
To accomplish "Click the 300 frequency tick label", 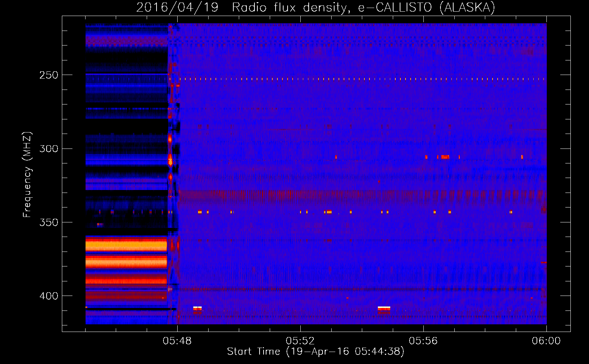I will click(49, 149).
